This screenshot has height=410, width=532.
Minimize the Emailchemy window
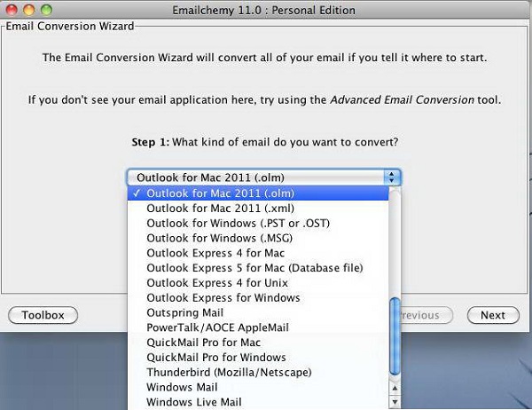point(29,10)
